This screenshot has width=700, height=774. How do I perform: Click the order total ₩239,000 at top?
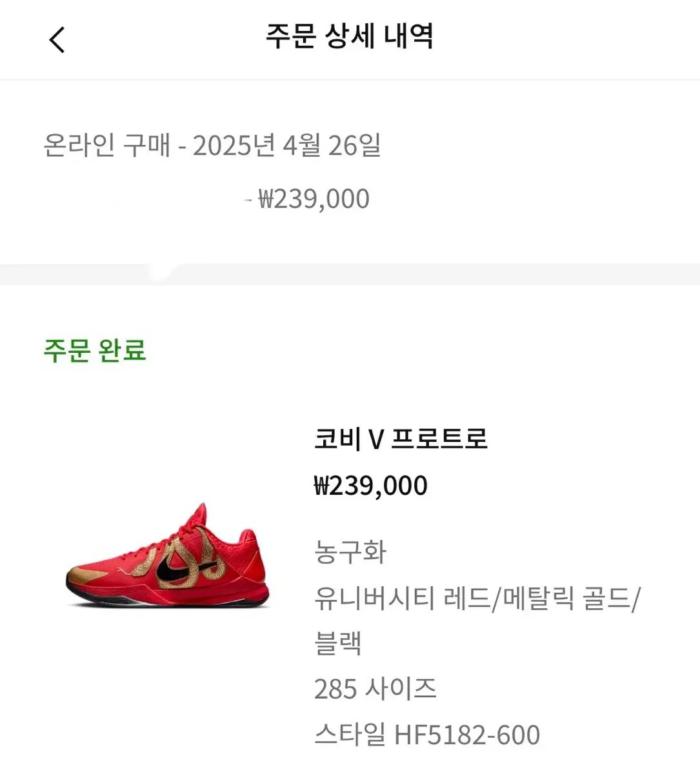[x=314, y=199]
